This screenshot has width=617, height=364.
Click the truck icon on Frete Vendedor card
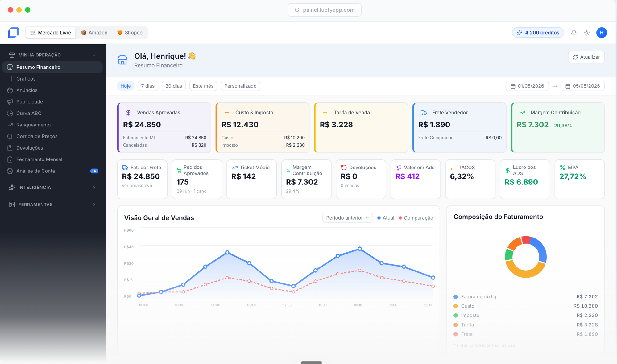point(424,113)
